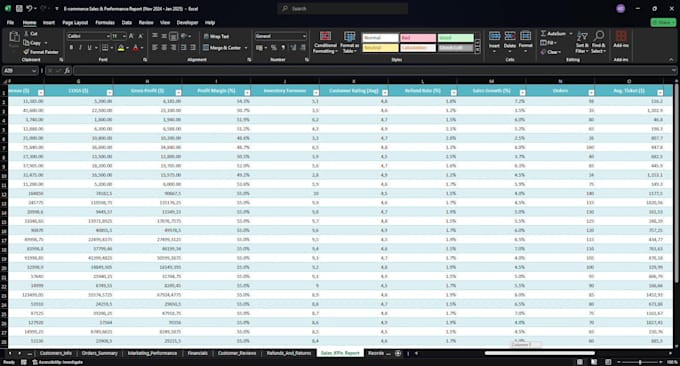Click the Share button

click(x=663, y=23)
